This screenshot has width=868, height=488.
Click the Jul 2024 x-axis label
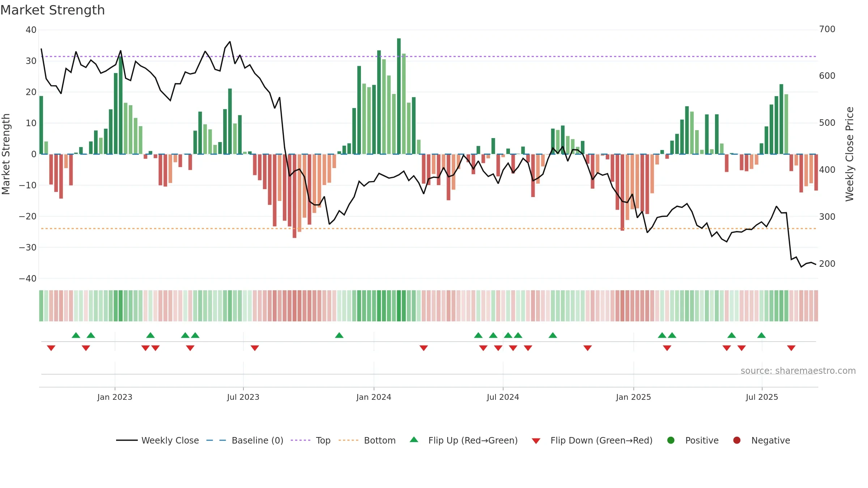pos(503,397)
